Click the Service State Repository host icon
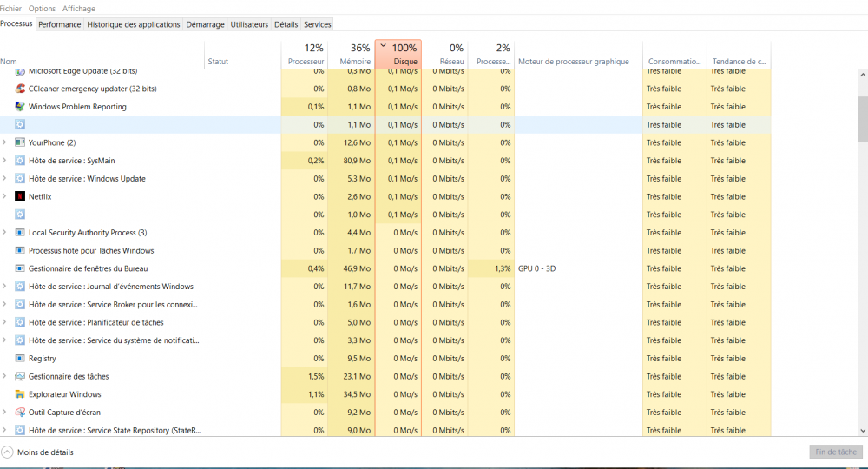Viewport: 868px width, 469px height. tap(20, 430)
